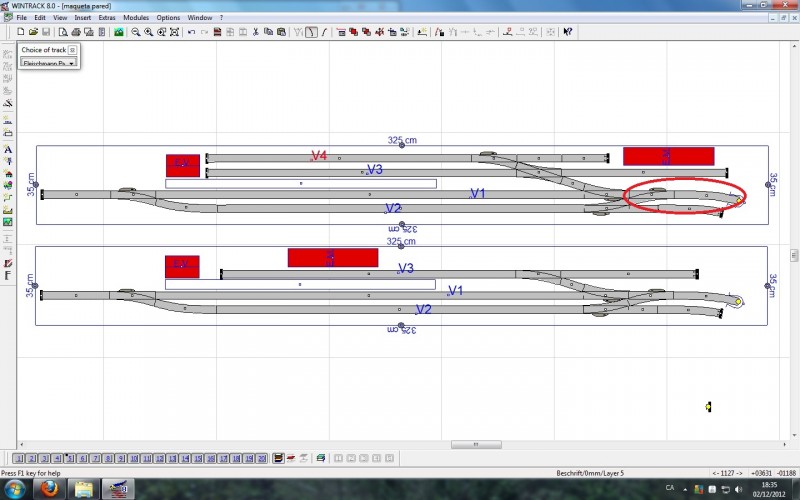The image size is (800, 500).
Task: Toggle layer 1 visibility button
Action: [18, 458]
